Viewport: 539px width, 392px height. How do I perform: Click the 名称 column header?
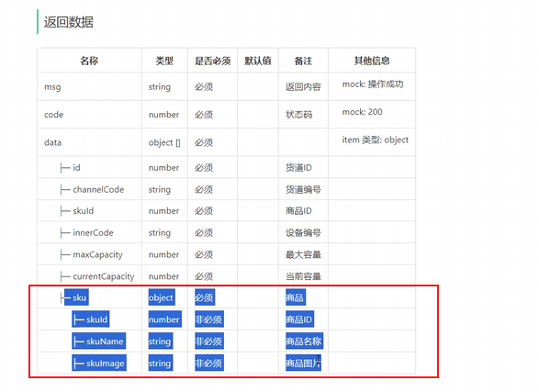(89, 61)
